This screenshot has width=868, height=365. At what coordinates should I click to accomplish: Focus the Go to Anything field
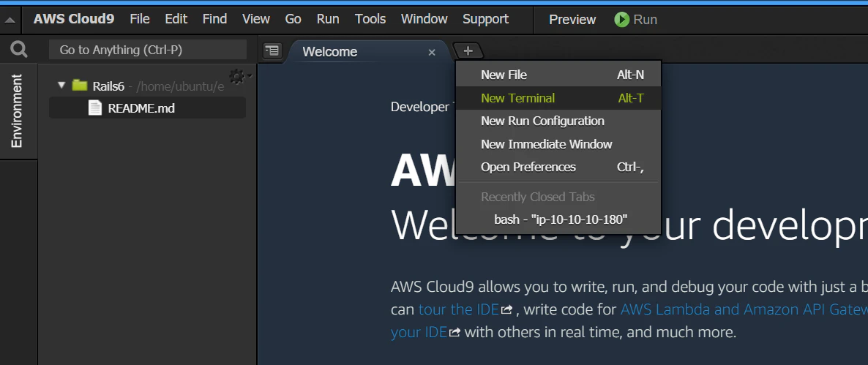148,50
